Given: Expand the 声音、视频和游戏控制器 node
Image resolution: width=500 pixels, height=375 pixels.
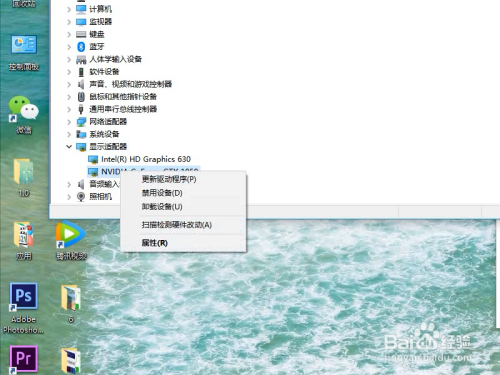Looking at the screenshot, I should click(69, 84).
